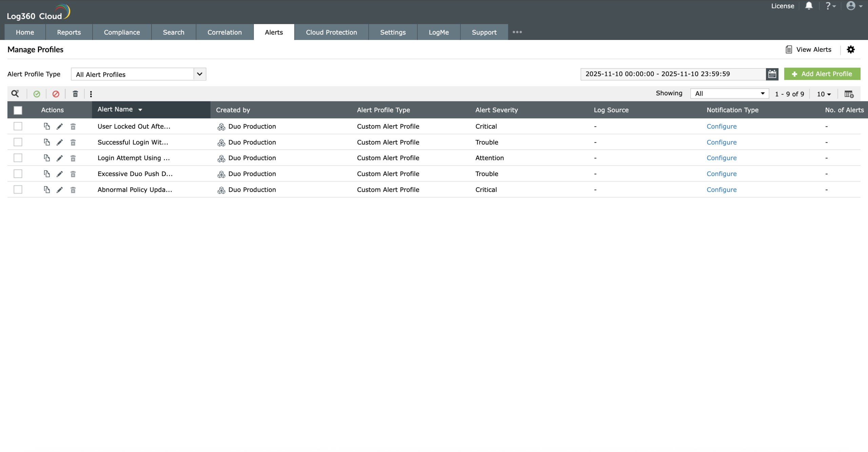Image resolution: width=868 pixels, height=452 pixels.
Task: Click Configure for User Locked Out alert
Action: click(721, 126)
